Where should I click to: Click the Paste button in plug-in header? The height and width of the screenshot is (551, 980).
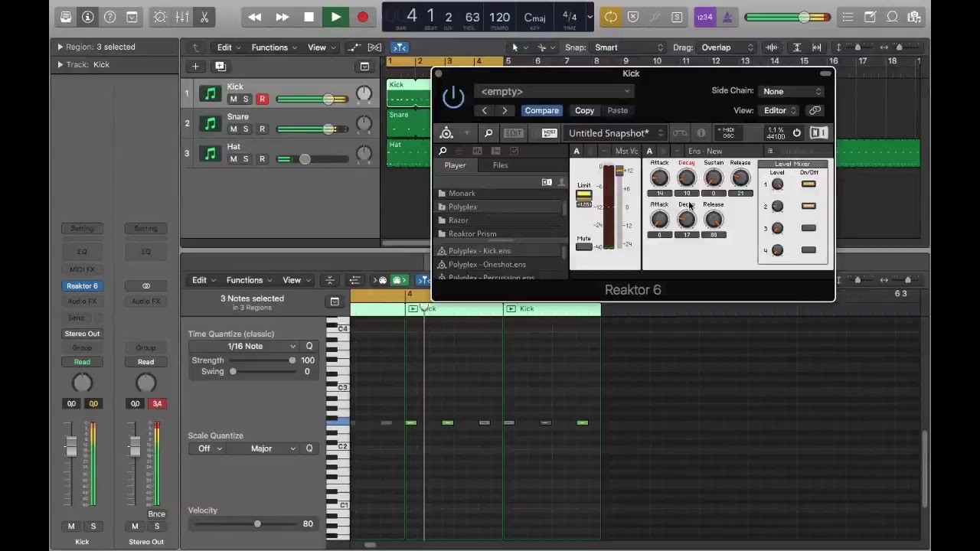pyautogui.click(x=617, y=110)
